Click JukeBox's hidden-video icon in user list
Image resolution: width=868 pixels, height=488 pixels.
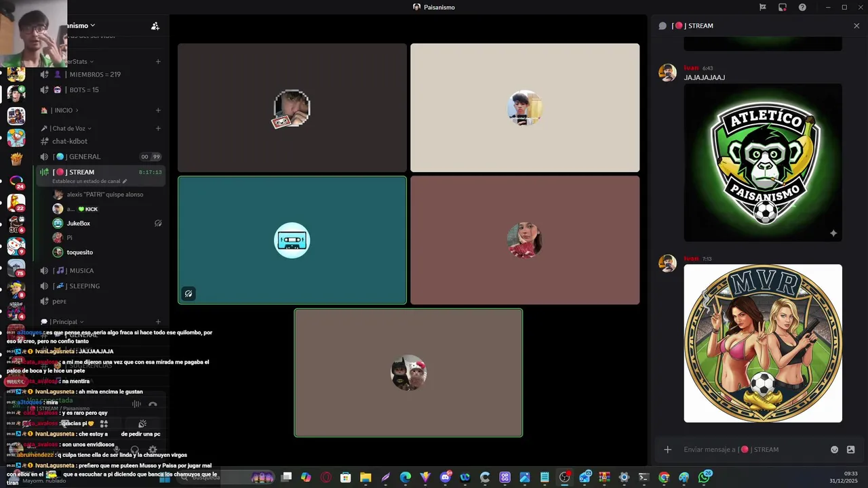pyautogui.click(x=158, y=223)
